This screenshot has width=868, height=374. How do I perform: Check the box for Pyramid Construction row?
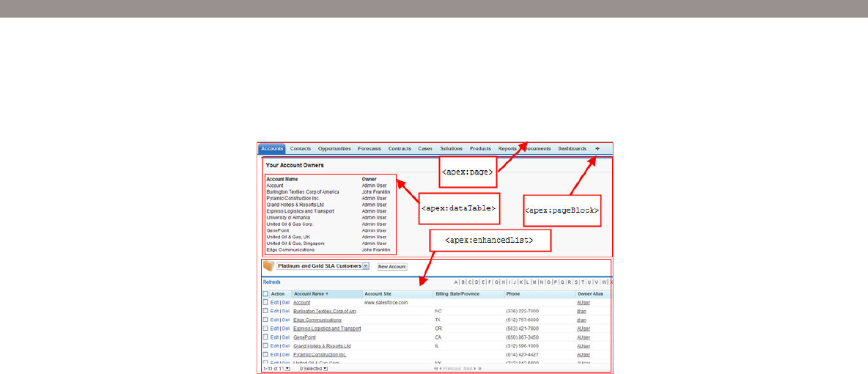click(265, 354)
